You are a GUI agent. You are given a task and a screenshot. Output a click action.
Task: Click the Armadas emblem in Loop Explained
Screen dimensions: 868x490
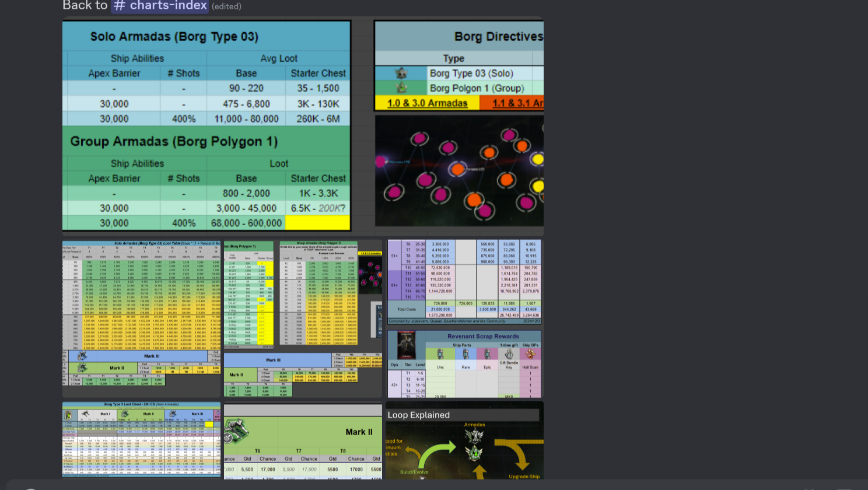[x=474, y=435]
